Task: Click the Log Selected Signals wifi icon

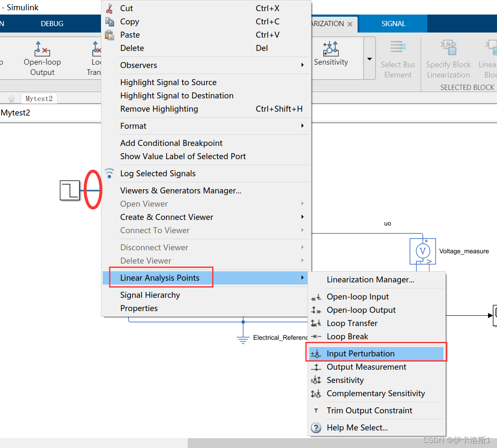Action: [x=109, y=173]
